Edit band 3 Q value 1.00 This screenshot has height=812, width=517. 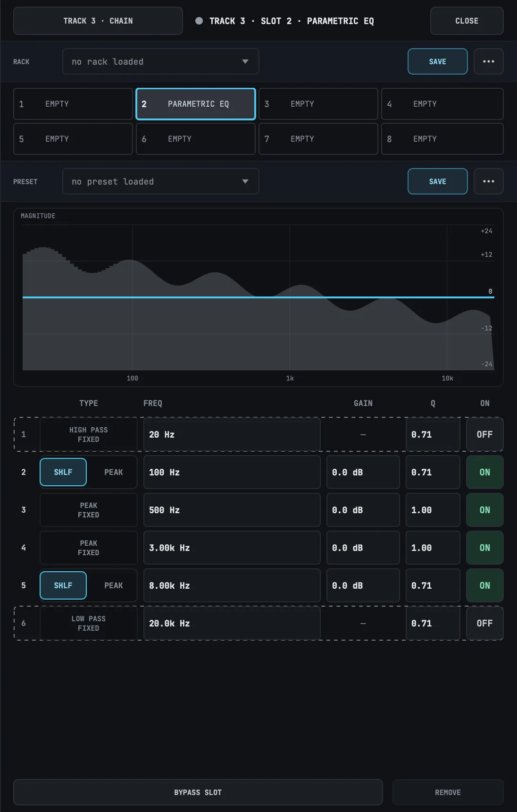tap(433, 510)
